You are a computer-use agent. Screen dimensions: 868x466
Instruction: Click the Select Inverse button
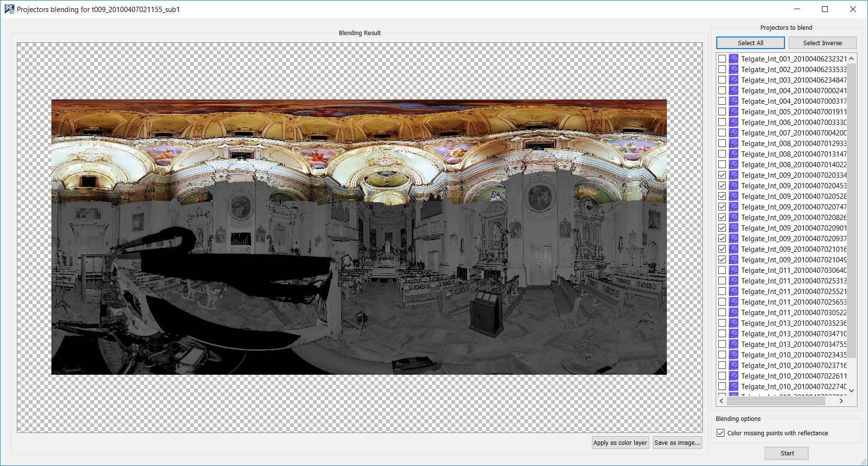click(822, 43)
